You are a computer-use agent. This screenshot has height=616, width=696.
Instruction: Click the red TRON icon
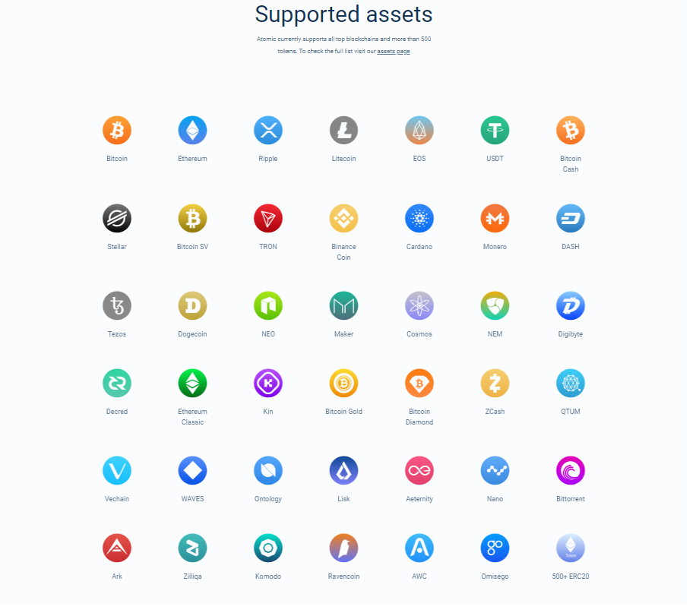(267, 218)
